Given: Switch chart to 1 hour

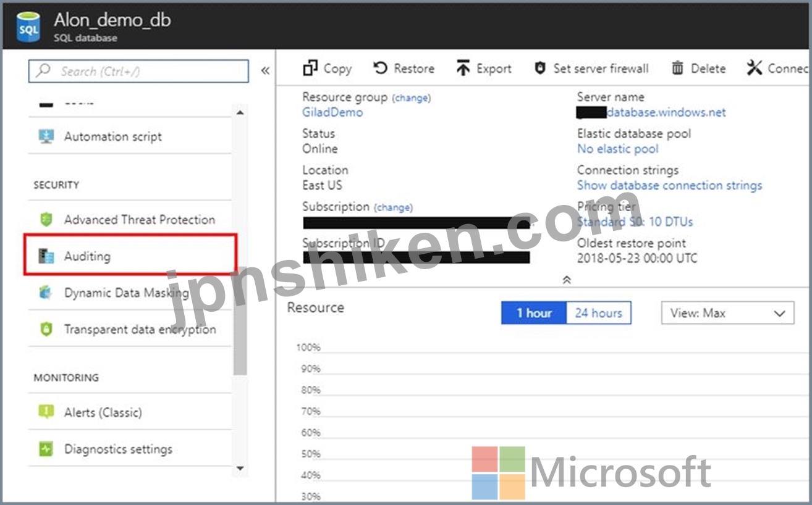Looking at the screenshot, I should pos(534,313).
